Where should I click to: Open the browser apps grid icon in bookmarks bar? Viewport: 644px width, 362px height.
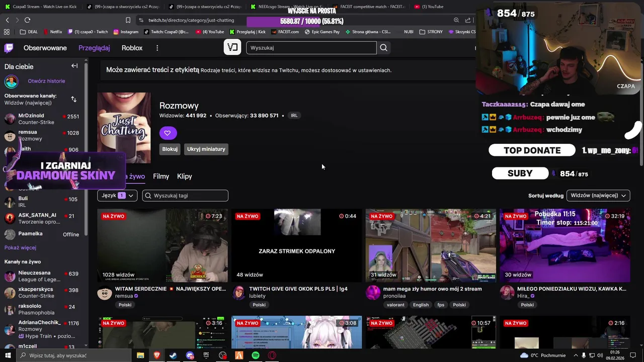pos(7,32)
